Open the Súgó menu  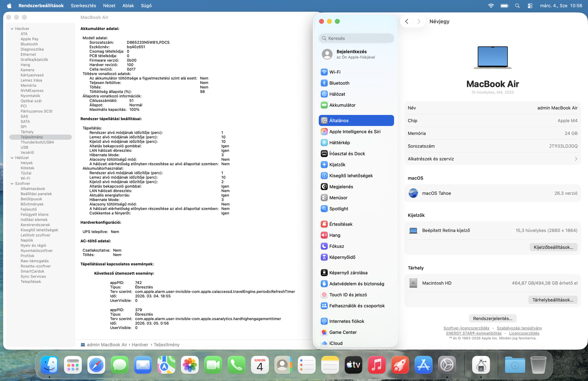point(146,6)
